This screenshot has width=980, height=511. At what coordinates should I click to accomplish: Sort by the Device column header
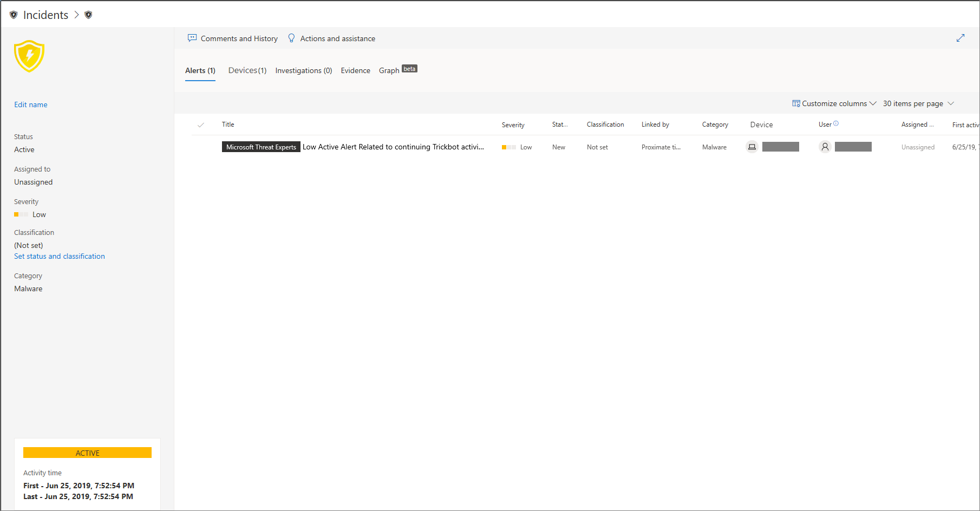(762, 125)
